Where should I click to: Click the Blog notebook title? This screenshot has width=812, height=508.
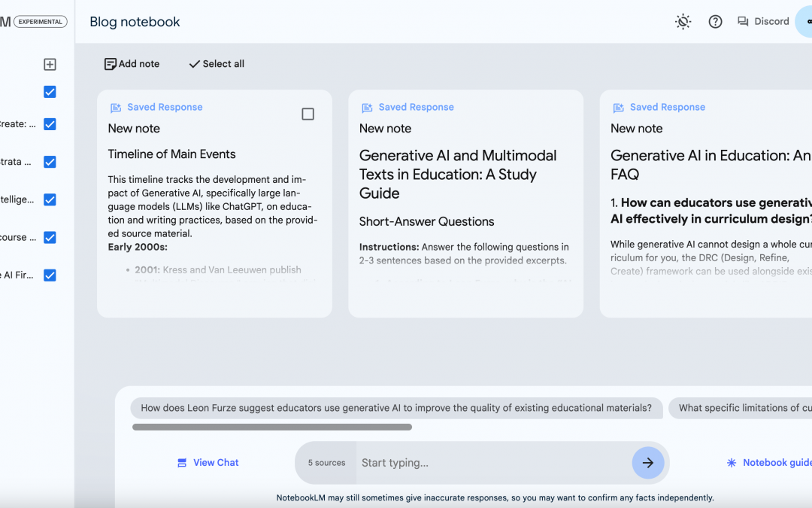pos(135,22)
